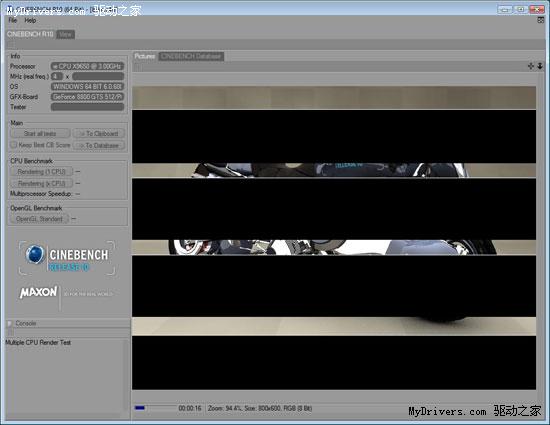Image resolution: width=550 pixels, height=425 pixels.
Task: Click the render progress bar
Action: click(155, 408)
